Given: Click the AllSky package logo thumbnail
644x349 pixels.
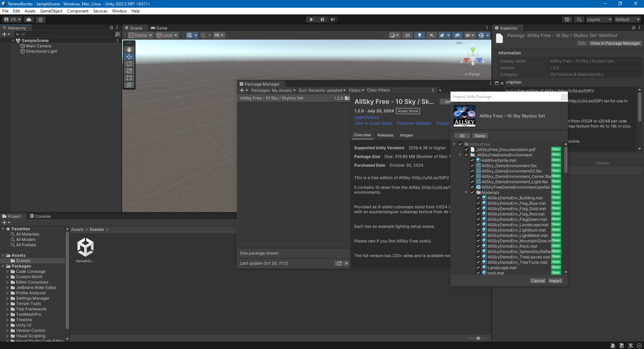Looking at the screenshot, I should click(x=465, y=116).
